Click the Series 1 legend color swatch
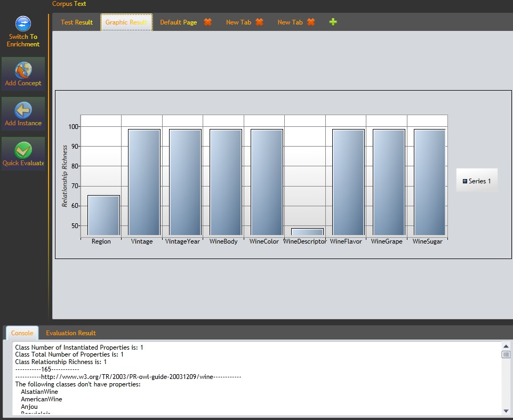 pyautogui.click(x=465, y=181)
